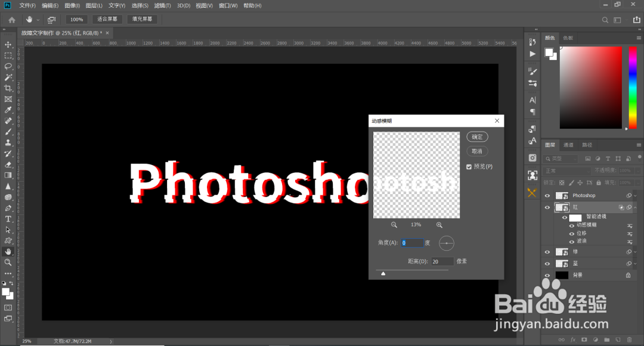Zoom in the motion blur preview

click(x=439, y=225)
